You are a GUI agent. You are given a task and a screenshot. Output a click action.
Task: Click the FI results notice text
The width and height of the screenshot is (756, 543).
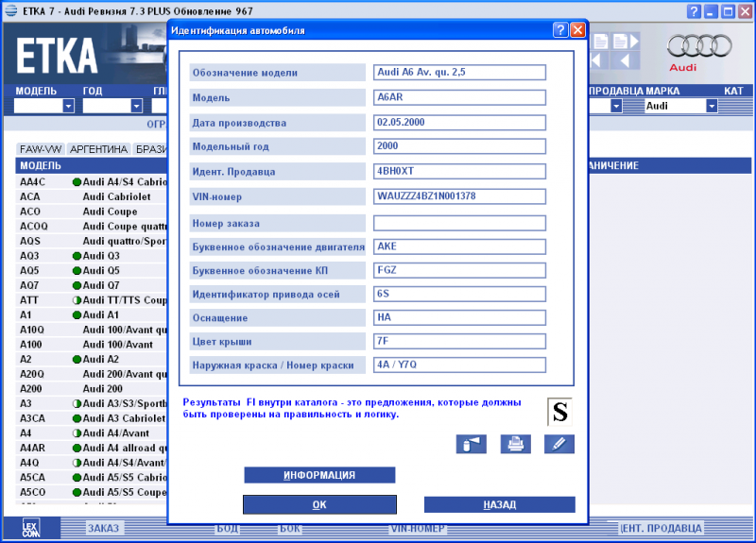(352, 408)
